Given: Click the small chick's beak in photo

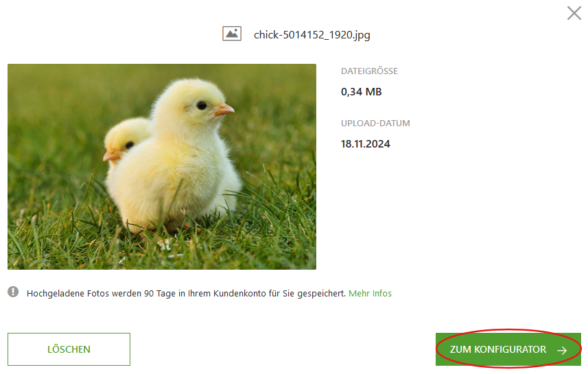Looking at the screenshot, I should click(111, 155).
